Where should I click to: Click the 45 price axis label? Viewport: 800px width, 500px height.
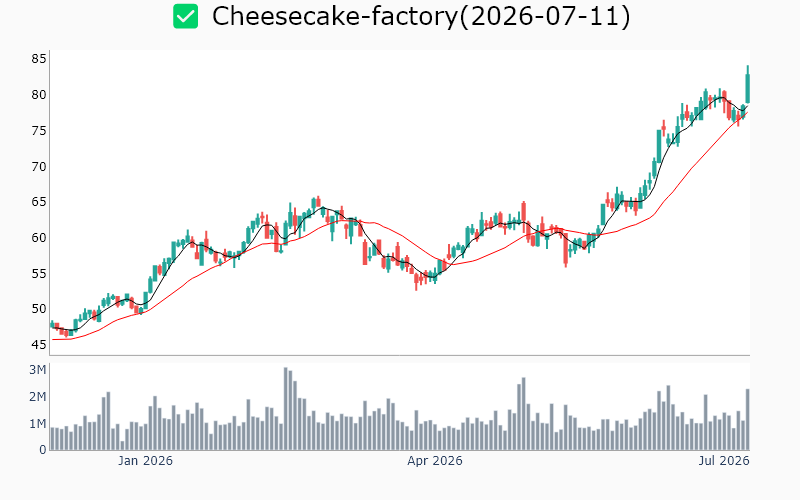pyautogui.click(x=39, y=345)
